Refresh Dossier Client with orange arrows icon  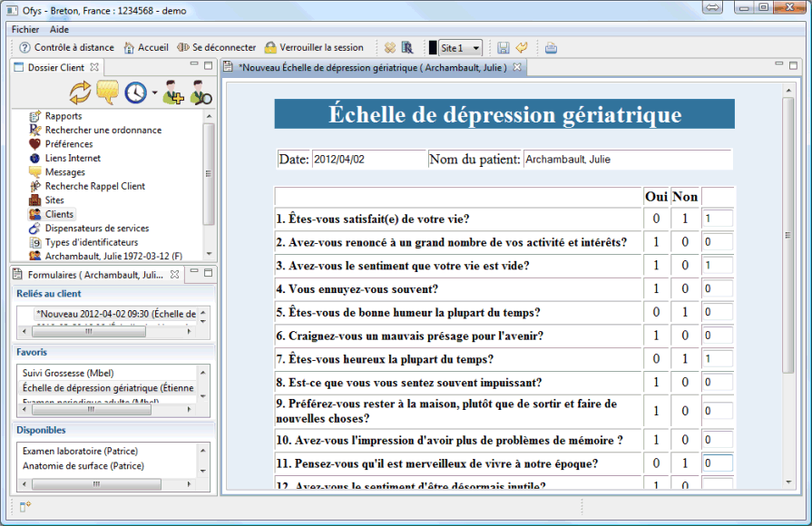80,93
